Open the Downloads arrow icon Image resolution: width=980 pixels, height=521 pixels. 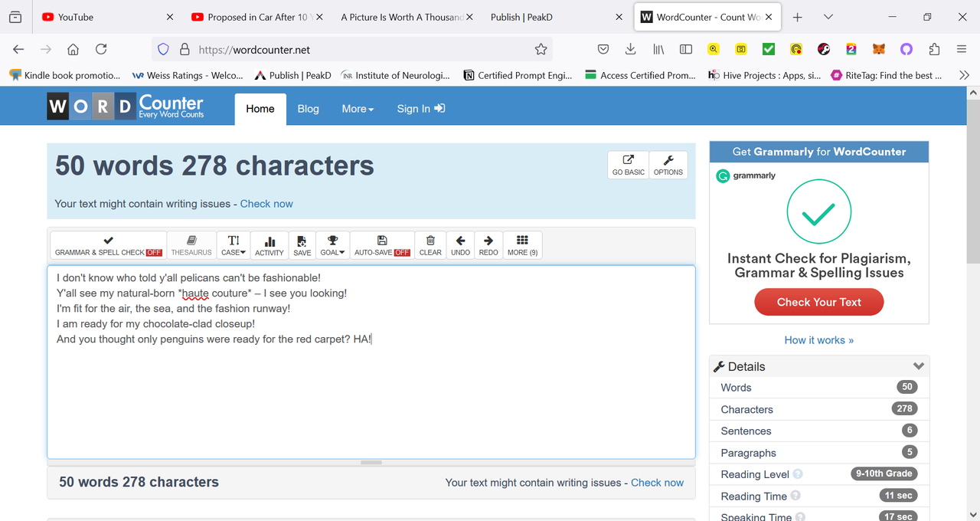pyautogui.click(x=631, y=49)
